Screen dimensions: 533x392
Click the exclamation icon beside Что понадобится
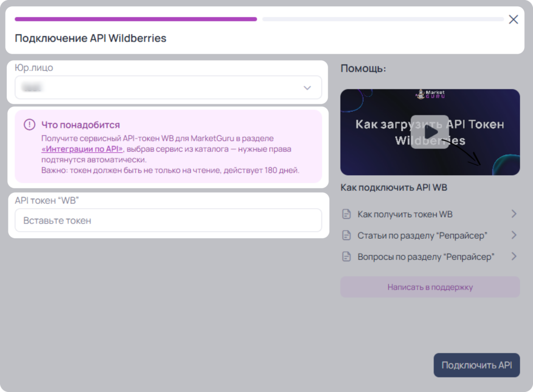[30, 125]
